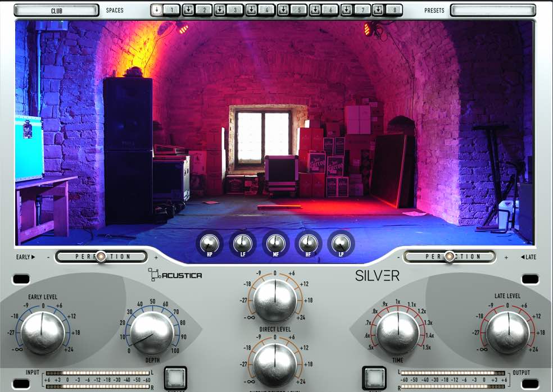Click the 'INPUT' meter label
553x392 pixels.
(x=33, y=372)
